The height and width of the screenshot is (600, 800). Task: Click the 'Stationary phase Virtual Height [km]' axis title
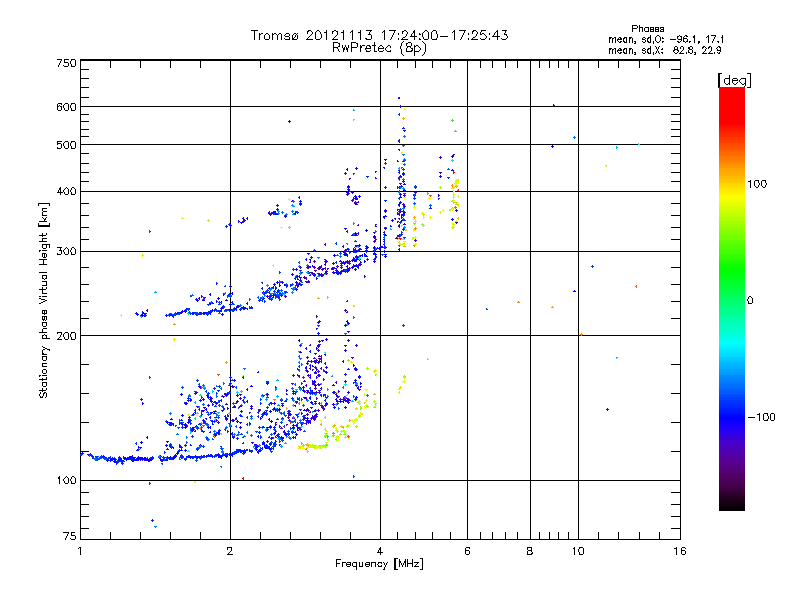tap(44, 300)
